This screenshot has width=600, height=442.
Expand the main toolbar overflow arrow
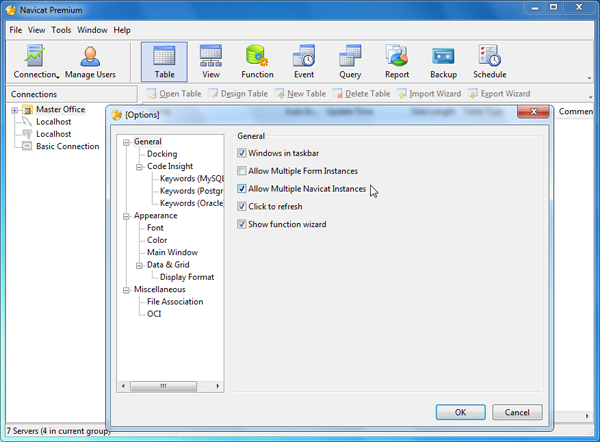point(589,78)
